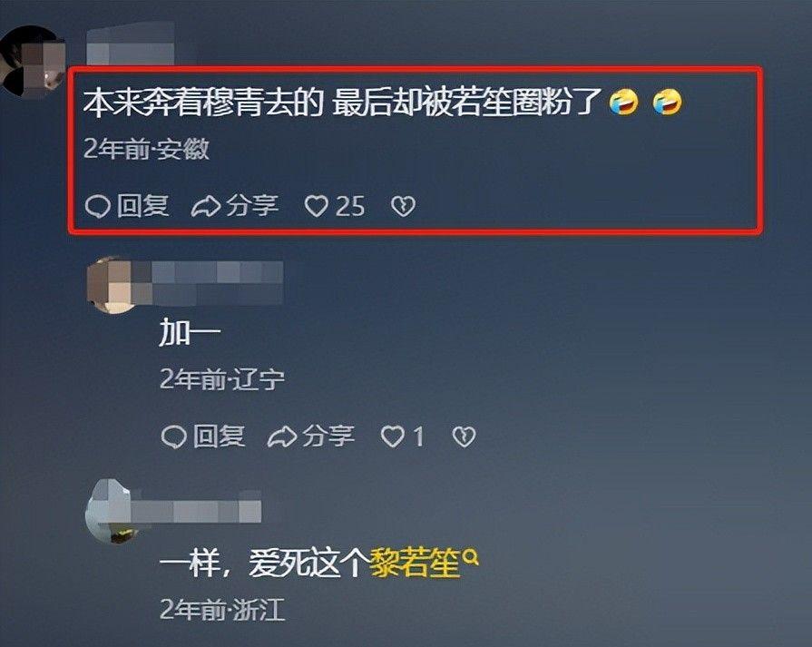This screenshot has width=812, height=647.
Task: Click 分享 text on the highlighted top comment
Action: [x=253, y=206]
